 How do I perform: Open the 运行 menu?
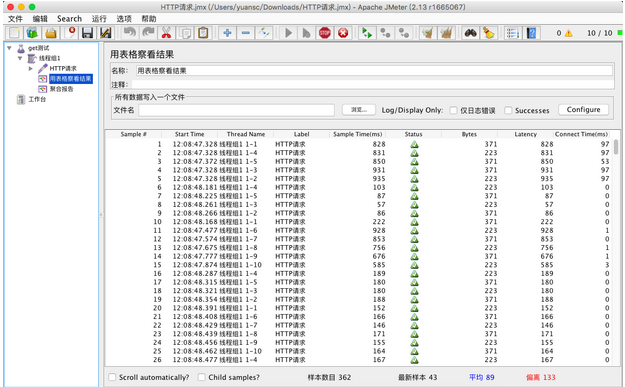[x=99, y=19]
